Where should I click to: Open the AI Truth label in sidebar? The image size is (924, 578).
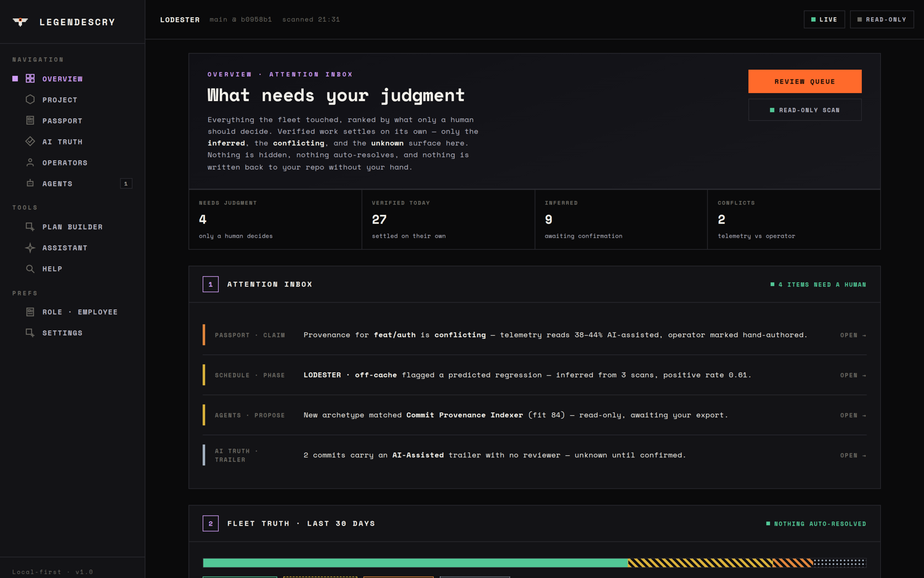(x=62, y=142)
